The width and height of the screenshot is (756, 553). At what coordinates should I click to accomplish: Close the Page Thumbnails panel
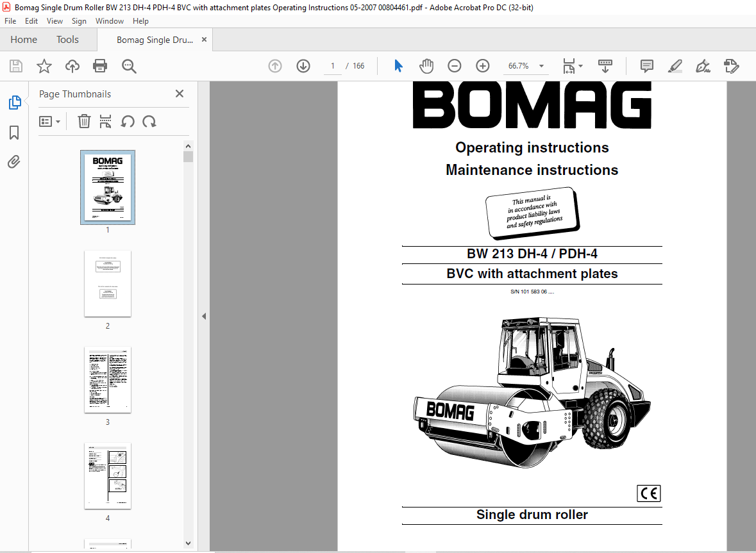180,94
